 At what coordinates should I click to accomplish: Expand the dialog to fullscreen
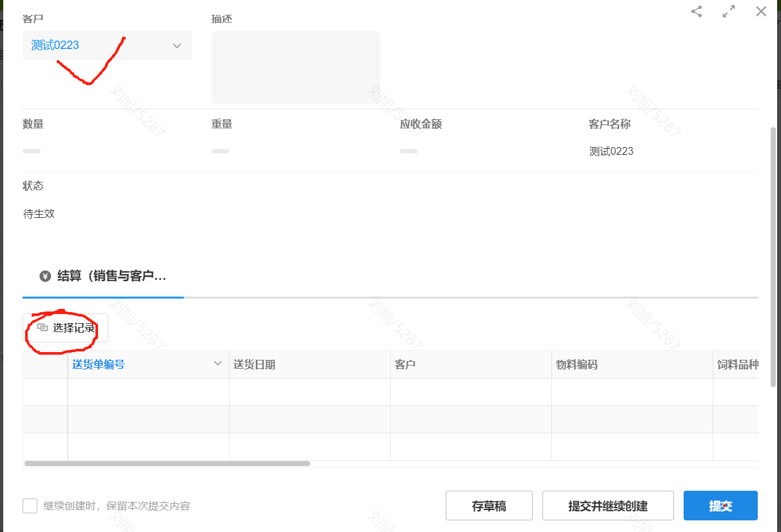click(729, 12)
